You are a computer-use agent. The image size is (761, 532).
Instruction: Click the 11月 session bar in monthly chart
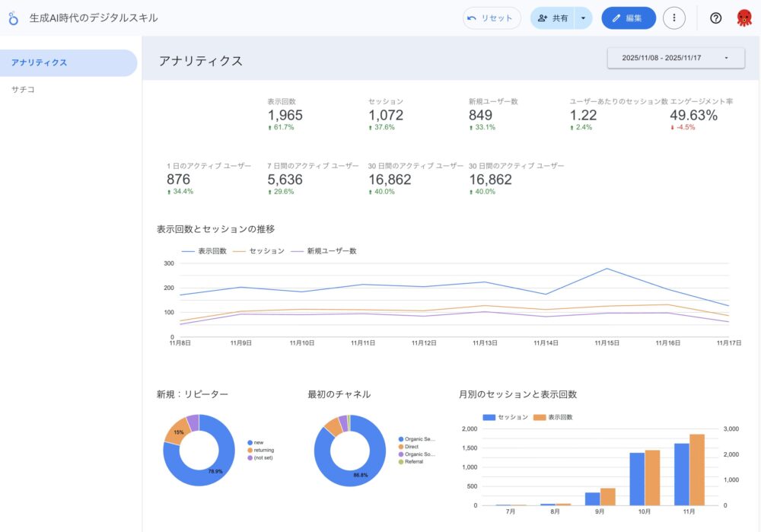681,473
